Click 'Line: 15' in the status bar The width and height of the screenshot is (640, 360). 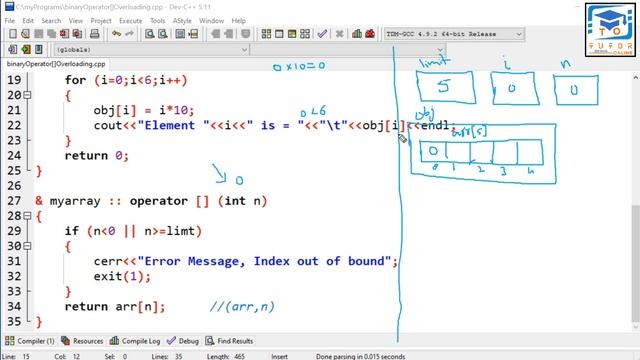tap(16, 356)
